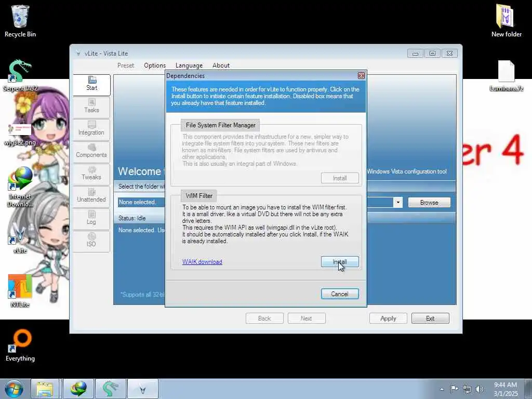Click the WIM Filter group heading
The height and width of the screenshot is (399, 532).
[x=199, y=196]
